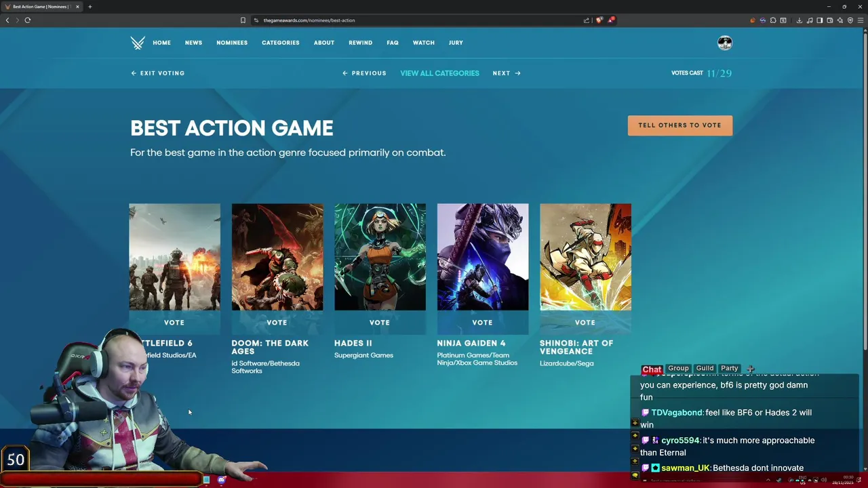868x488 pixels.
Task: Click username sawman_UK in chat
Action: coord(685,468)
